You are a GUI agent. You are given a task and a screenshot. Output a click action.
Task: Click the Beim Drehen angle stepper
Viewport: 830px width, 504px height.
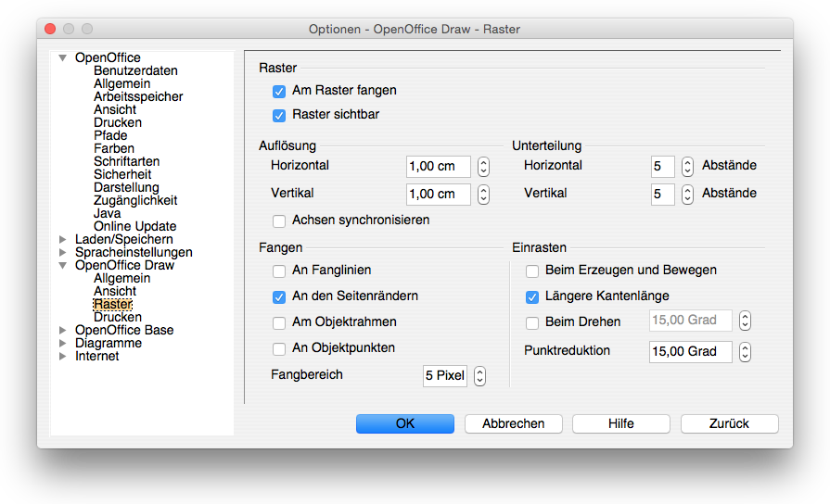pos(745,321)
